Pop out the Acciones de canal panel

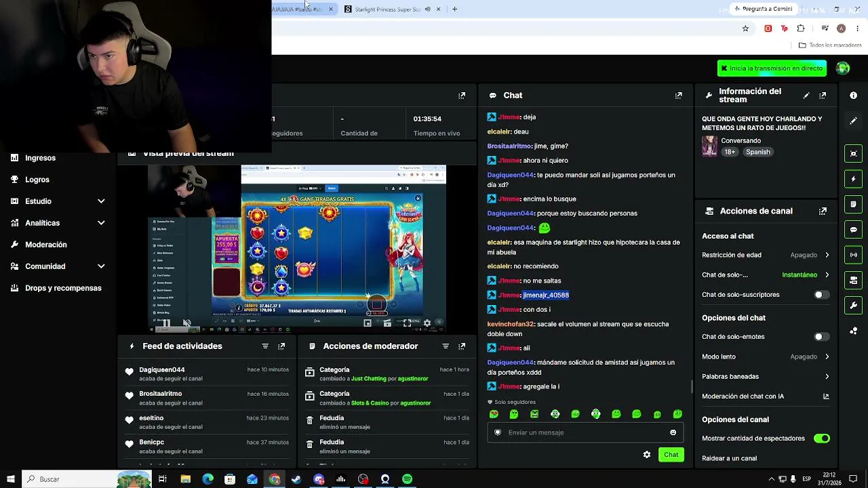pos(823,211)
